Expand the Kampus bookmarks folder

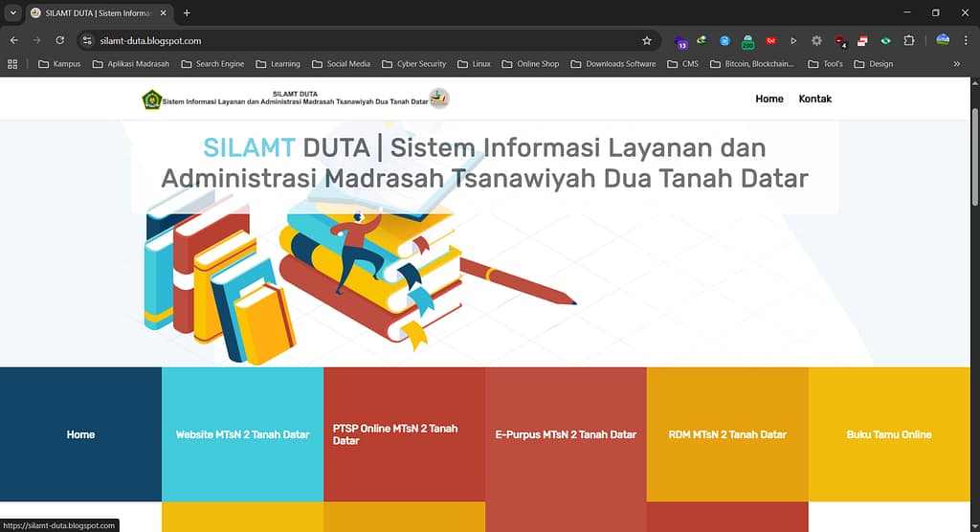(x=59, y=64)
